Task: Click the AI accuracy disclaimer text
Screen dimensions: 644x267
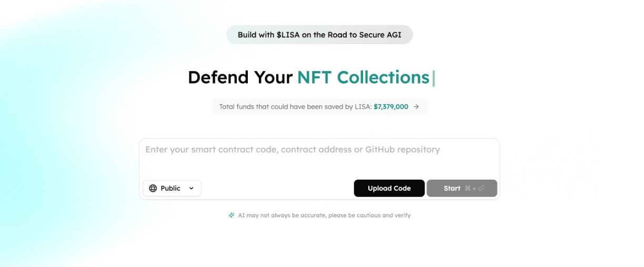Action: coord(324,215)
